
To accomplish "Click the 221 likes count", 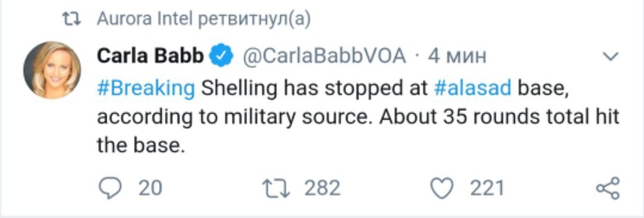I will [x=487, y=188].
